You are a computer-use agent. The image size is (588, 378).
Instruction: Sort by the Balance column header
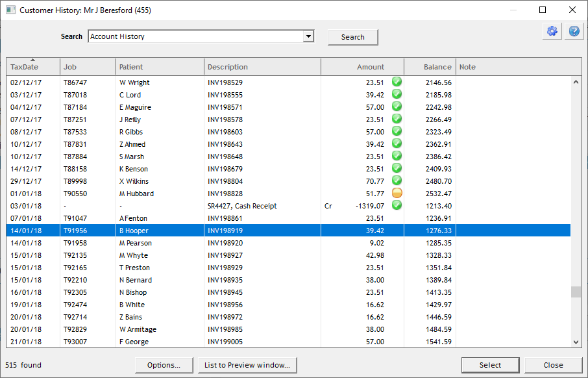[430, 67]
